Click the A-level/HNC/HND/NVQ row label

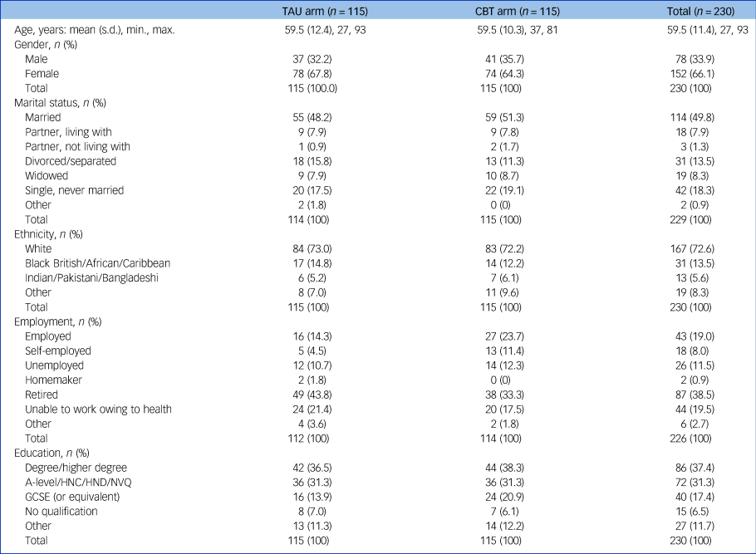(x=79, y=482)
